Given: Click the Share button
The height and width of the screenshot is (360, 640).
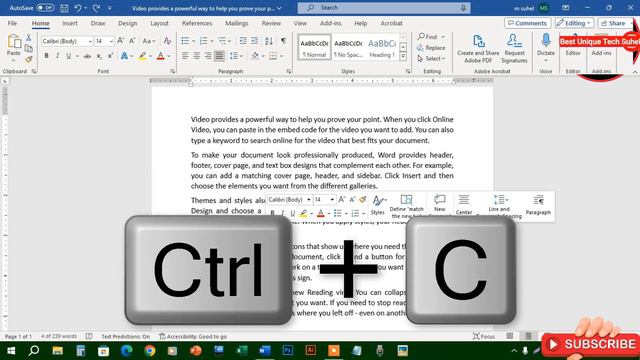Looking at the screenshot, I should click(613, 23).
